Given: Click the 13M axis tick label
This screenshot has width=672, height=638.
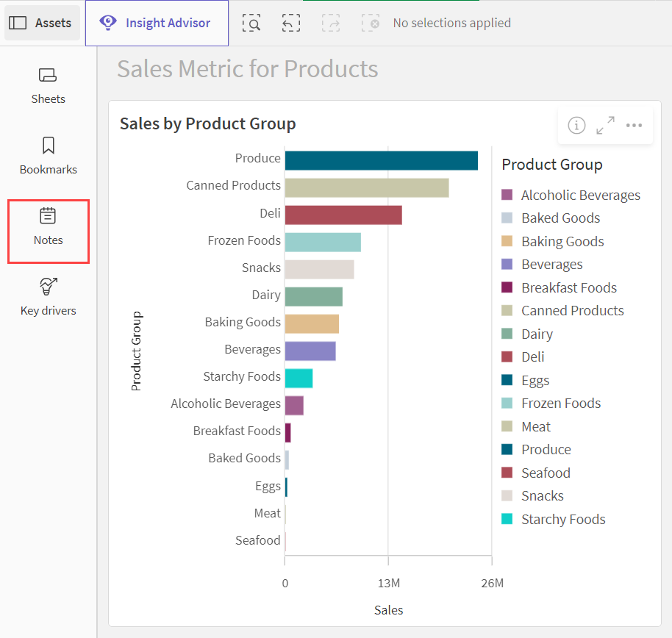Looking at the screenshot, I should [388, 583].
